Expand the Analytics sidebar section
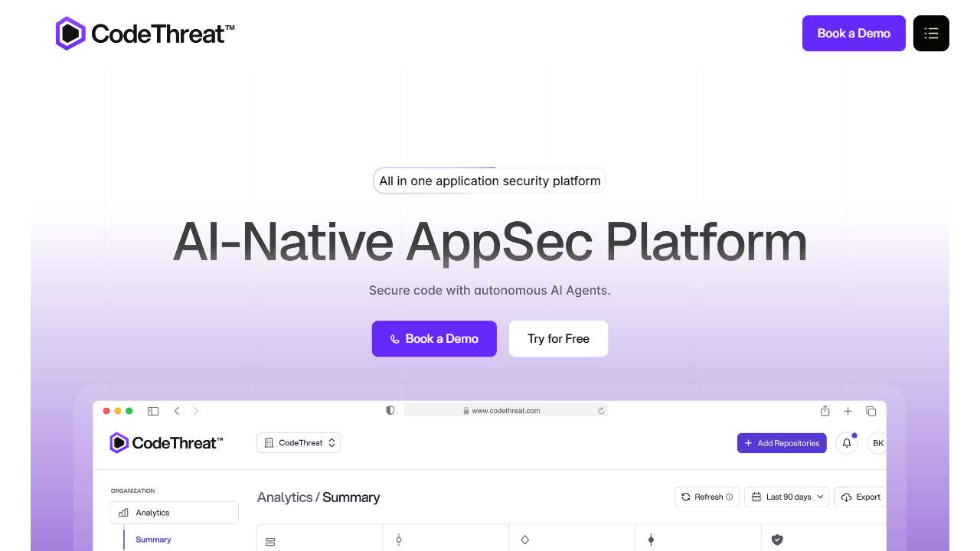 (x=174, y=513)
